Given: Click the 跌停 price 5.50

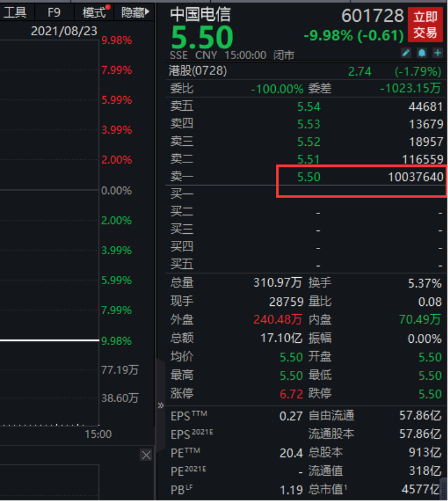Looking at the screenshot, I should click(430, 394).
